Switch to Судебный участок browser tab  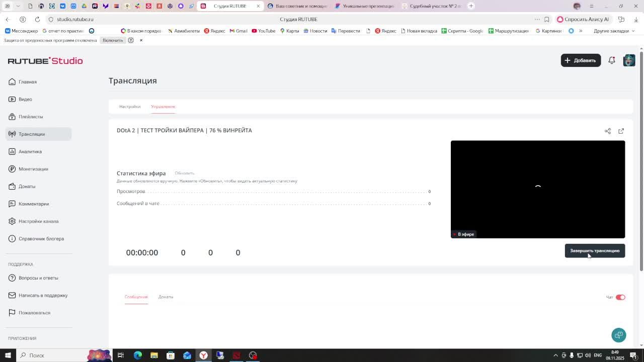pyautogui.click(x=432, y=6)
